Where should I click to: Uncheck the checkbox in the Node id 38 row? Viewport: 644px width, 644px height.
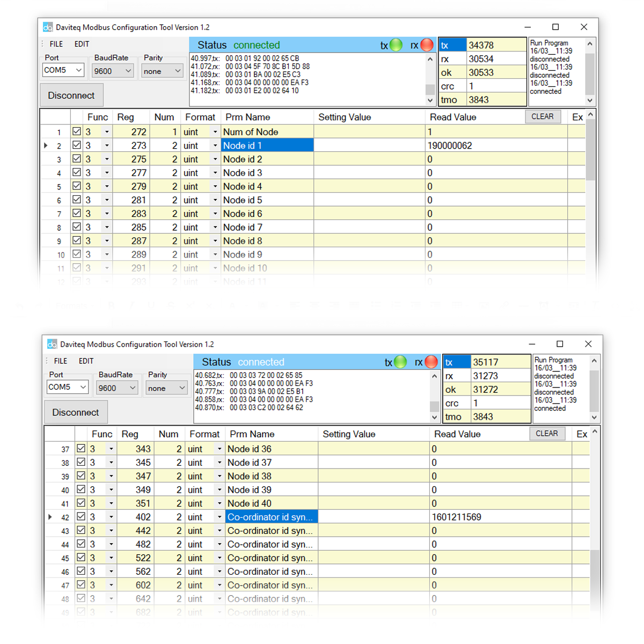[81, 476]
